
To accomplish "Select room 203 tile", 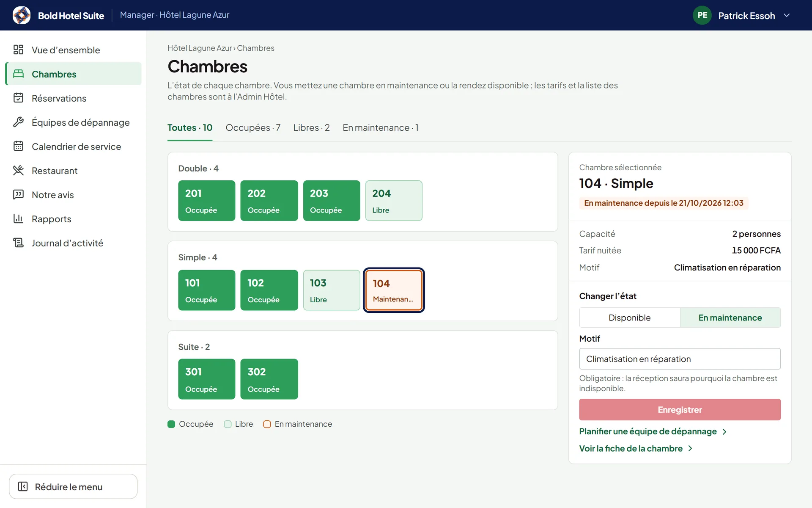I will 332,201.
